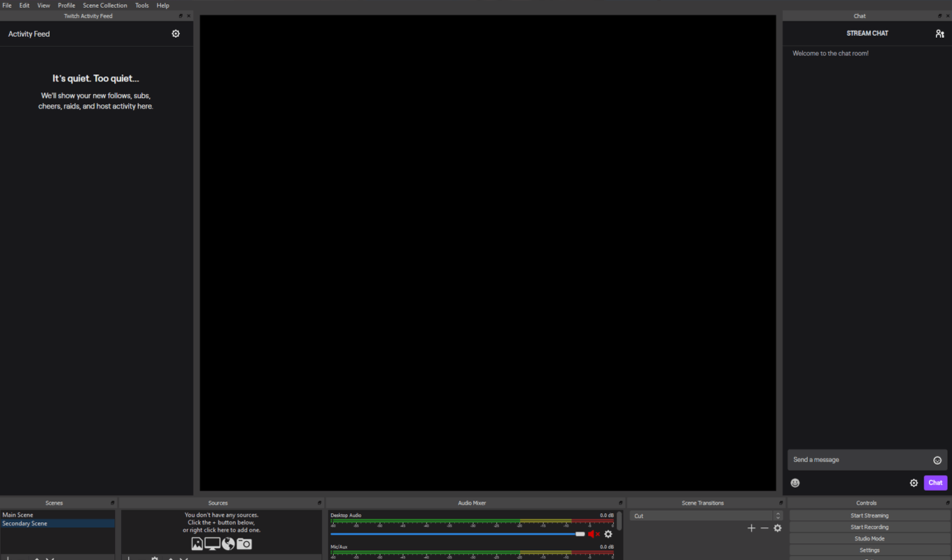
Task: Click the Start Streaming button
Action: coord(869,516)
